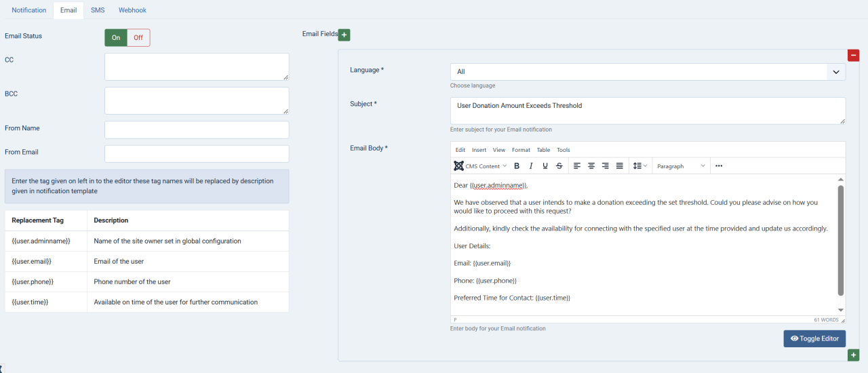
Task: Justify text using toolbar icon
Action: click(620, 166)
